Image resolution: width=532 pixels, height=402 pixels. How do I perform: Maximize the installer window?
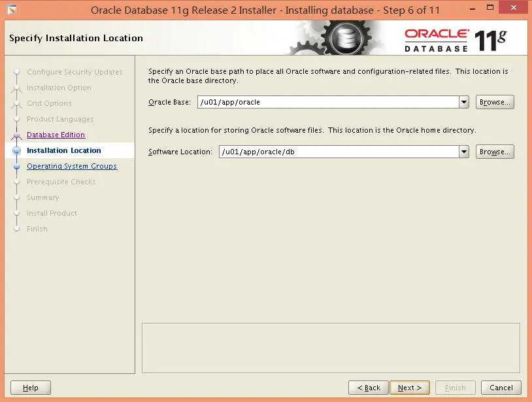[490, 7]
